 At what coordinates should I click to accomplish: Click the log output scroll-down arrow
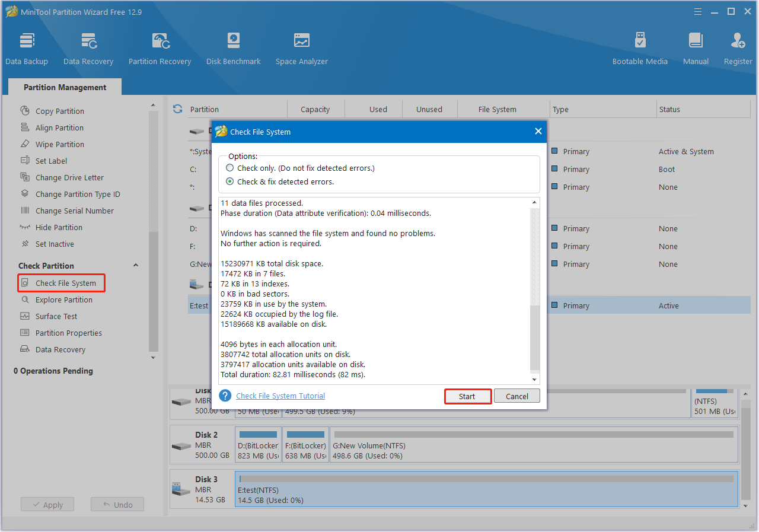534,380
